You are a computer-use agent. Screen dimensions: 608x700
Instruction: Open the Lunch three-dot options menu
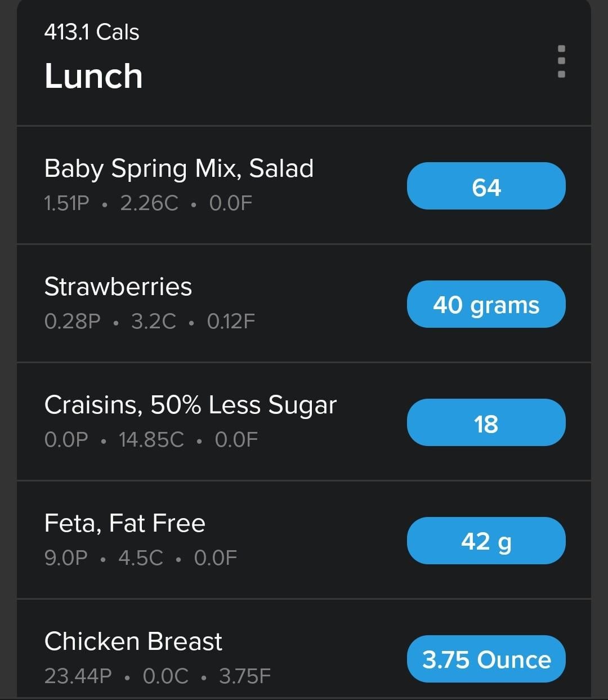point(561,61)
